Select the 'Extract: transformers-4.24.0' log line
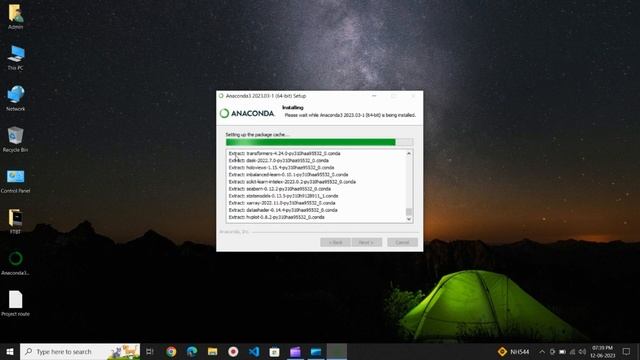 click(284, 153)
